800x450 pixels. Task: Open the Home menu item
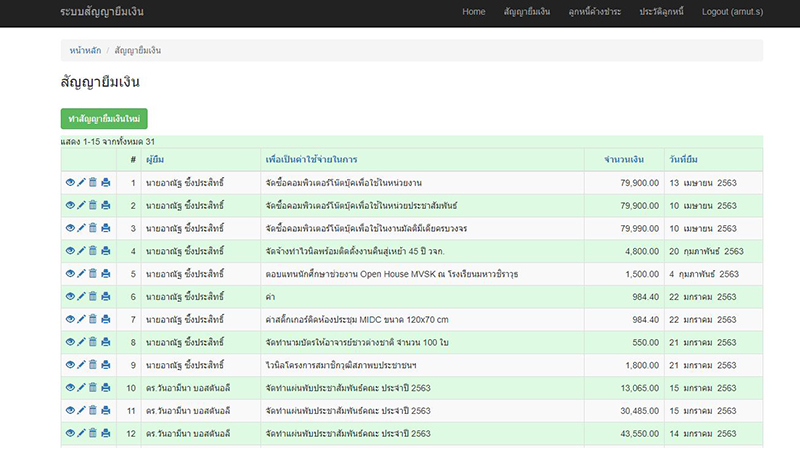473,12
